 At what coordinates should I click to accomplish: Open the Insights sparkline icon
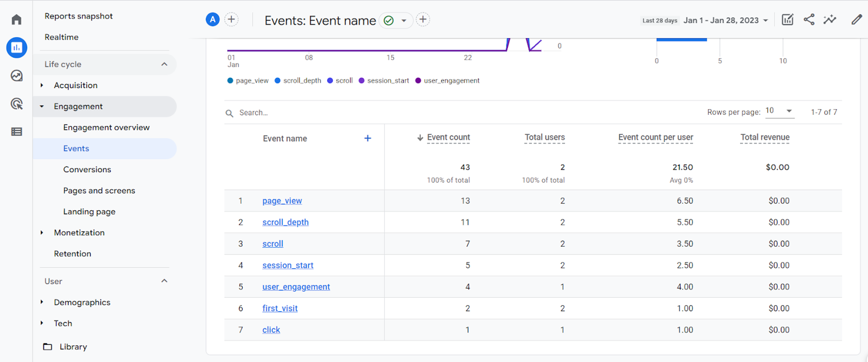click(830, 20)
